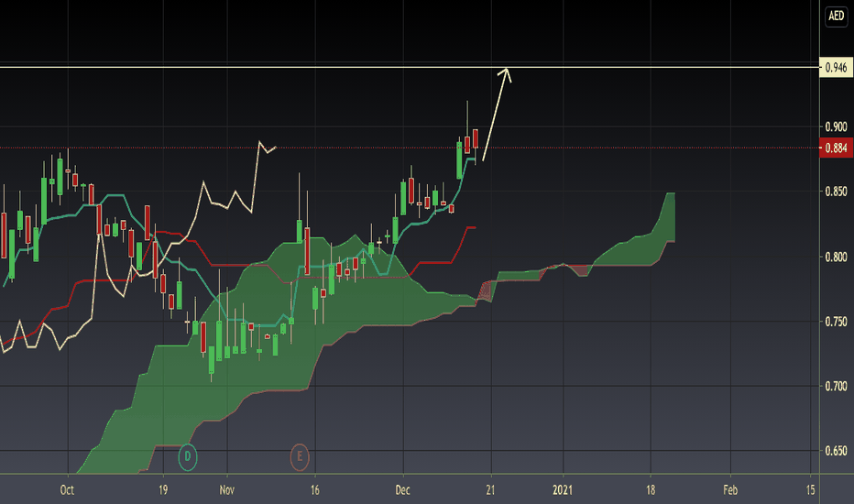Open the earnings 'E' event marker
The height and width of the screenshot is (504, 854).
click(x=300, y=456)
